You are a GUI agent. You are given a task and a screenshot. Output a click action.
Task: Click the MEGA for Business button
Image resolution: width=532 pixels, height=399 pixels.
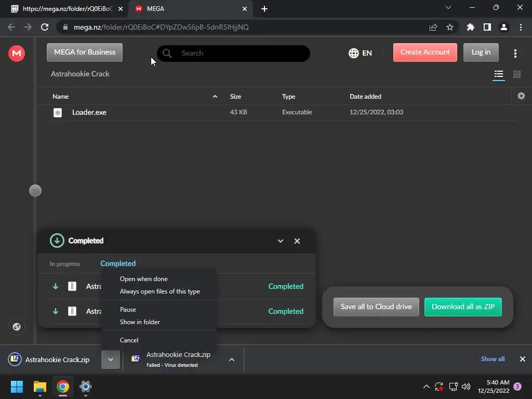pyautogui.click(x=85, y=52)
